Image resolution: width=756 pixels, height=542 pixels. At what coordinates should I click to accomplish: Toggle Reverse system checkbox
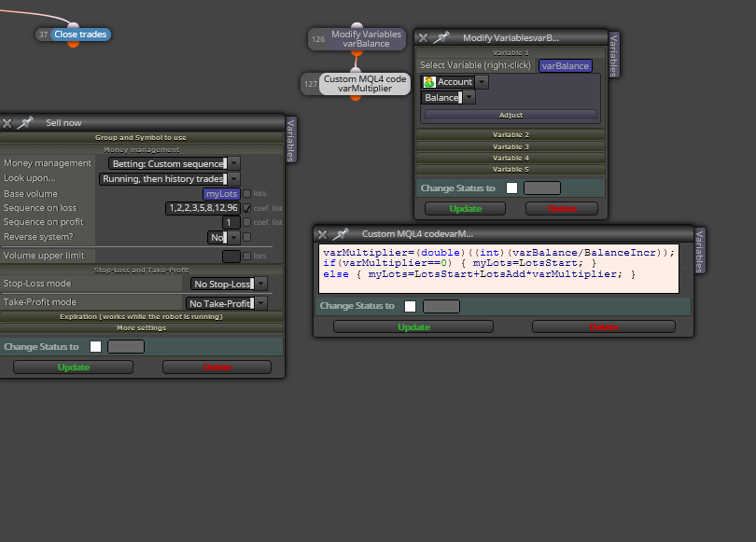coord(246,237)
